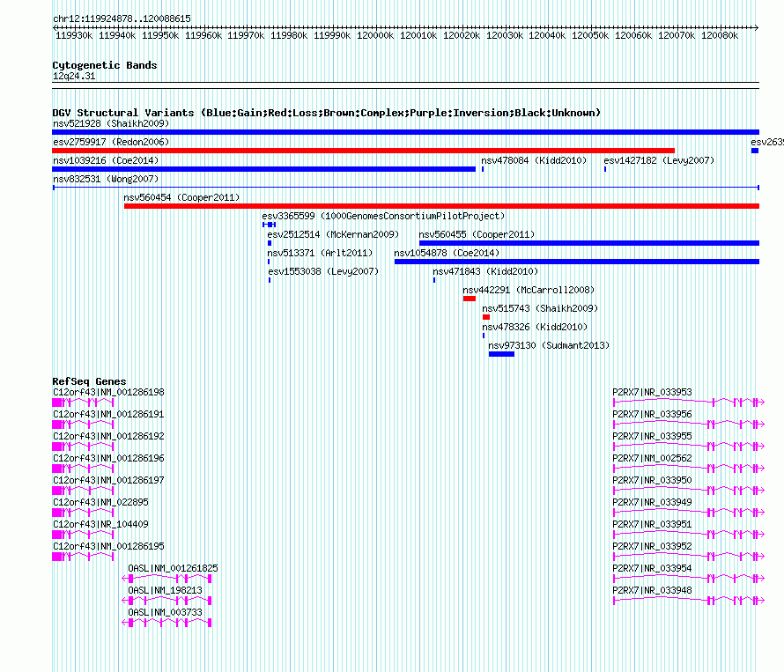Select the nsv513371 (Arlt2011) label
The width and height of the screenshot is (784, 672).
(320, 253)
